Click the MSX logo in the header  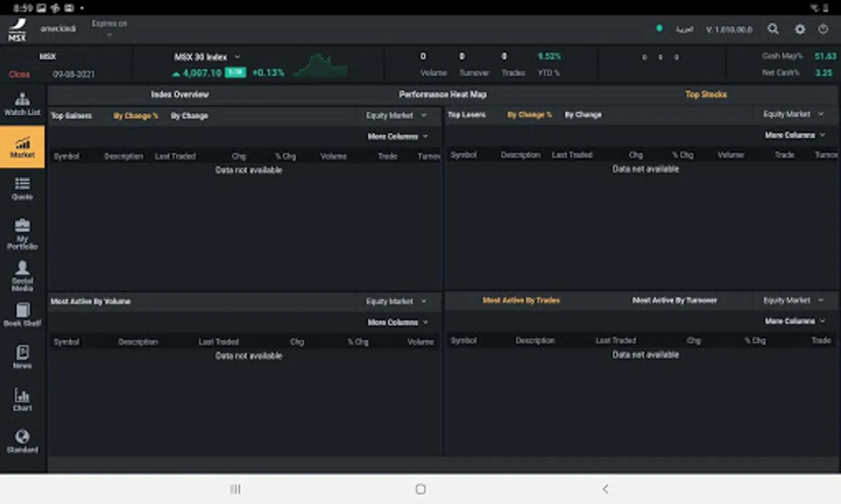(17, 30)
